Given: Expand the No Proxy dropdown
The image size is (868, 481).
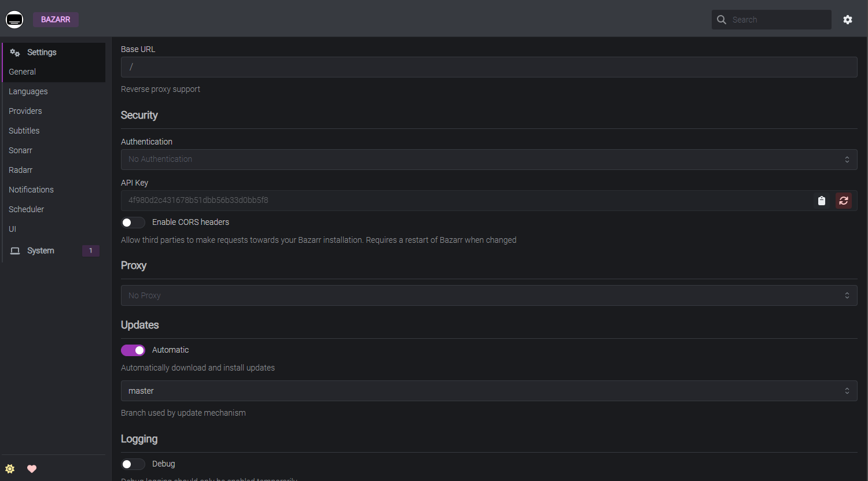Looking at the screenshot, I should [x=488, y=295].
